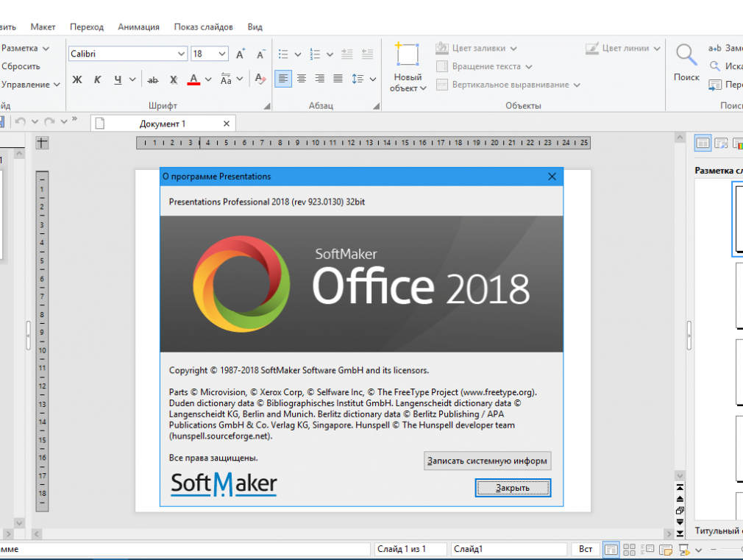The width and height of the screenshot is (743, 560).
Task: Toggle italic (К) formatting
Action: 97,79
